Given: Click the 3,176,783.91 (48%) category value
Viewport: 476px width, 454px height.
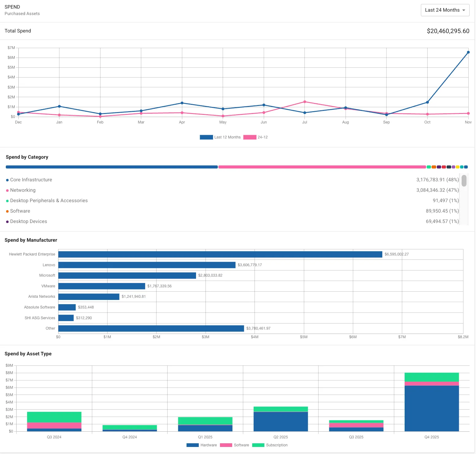Looking at the screenshot, I should tap(438, 180).
